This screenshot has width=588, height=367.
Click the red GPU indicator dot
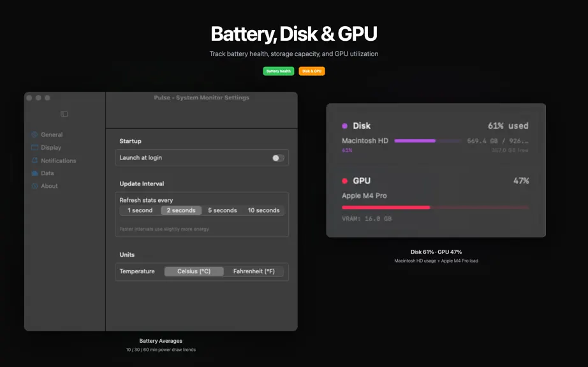(x=344, y=181)
